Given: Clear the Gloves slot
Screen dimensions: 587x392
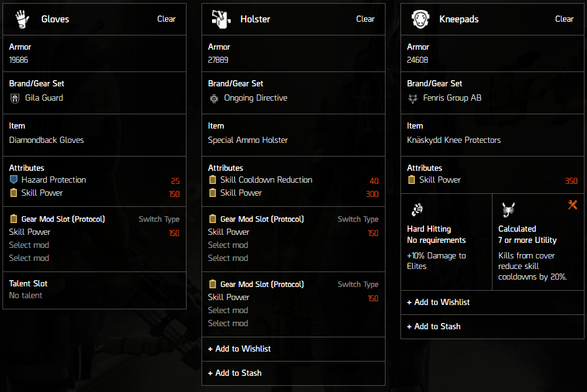Looking at the screenshot, I should pos(166,19).
